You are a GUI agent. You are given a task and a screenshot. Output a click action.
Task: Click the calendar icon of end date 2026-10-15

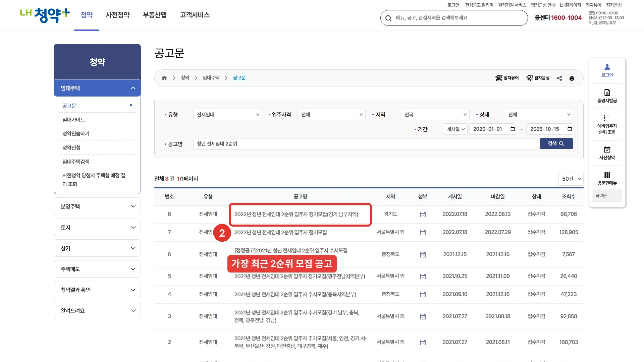click(570, 129)
